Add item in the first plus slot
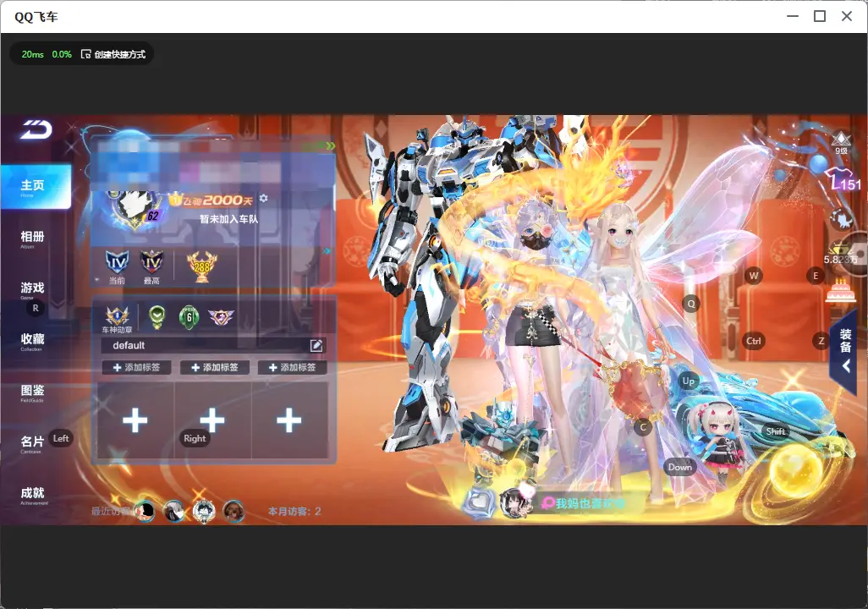This screenshot has width=868, height=609. coord(135,420)
